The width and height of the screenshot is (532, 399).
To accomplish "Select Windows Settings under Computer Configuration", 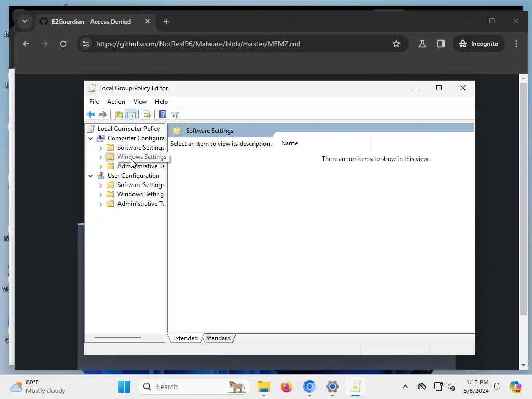I will [141, 157].
